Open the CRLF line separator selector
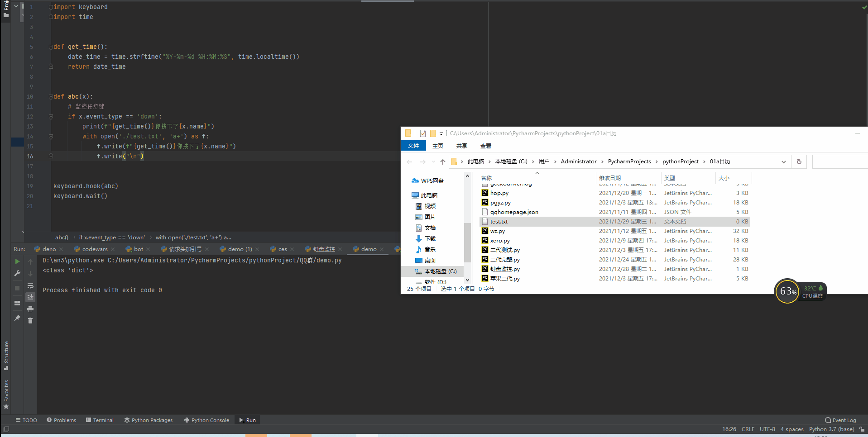 point(748,429)
